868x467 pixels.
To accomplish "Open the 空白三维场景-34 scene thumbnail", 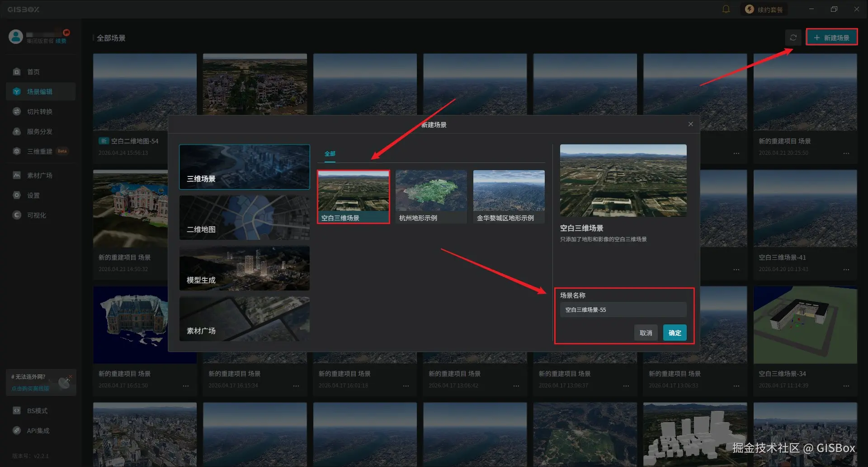I will [x=805, y=325].
